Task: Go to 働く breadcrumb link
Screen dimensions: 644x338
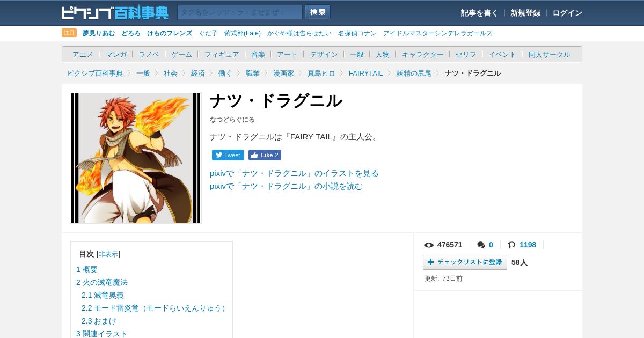Action: 225,73
